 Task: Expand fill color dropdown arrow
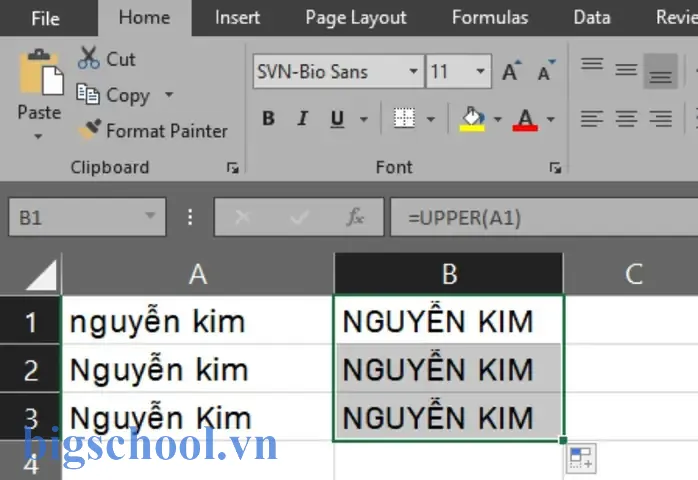pyautogui.click(x=498, y=119)
